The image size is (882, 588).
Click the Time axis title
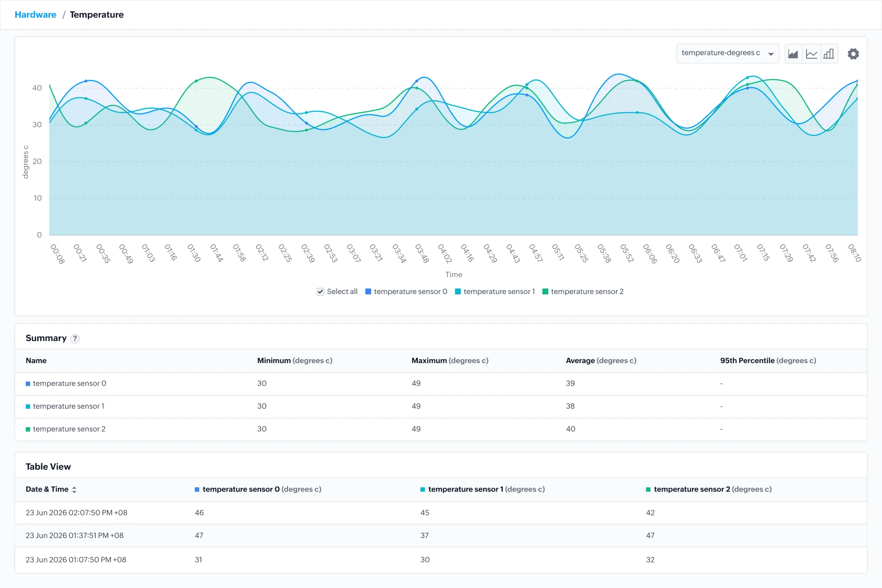pyautogui.click(x=454, y=274)
